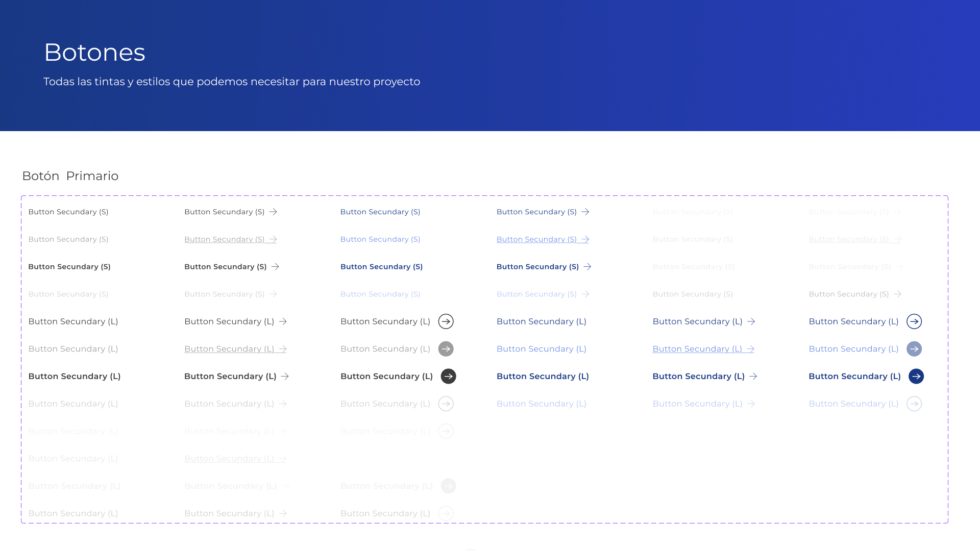Click the "Botón Primario" section heading

[x=70, y=176]
